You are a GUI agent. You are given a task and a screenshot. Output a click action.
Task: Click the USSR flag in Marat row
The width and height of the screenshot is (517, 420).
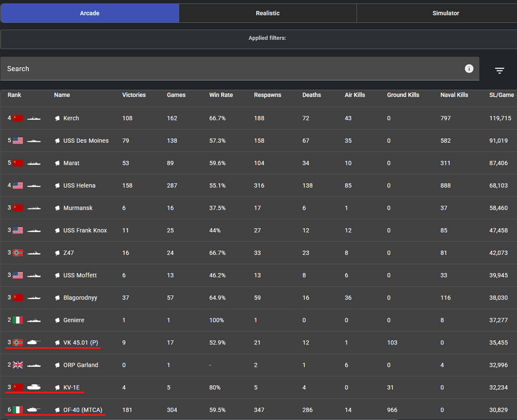pos(18,163)
